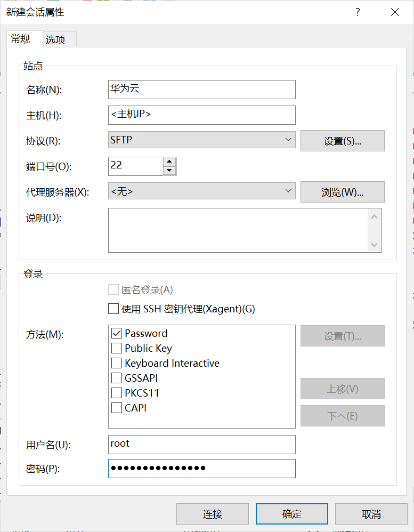This screenshot has width=414, height=532.
Task: Select the PKCS11 method checkbox
Action: [x=117, y=393]
